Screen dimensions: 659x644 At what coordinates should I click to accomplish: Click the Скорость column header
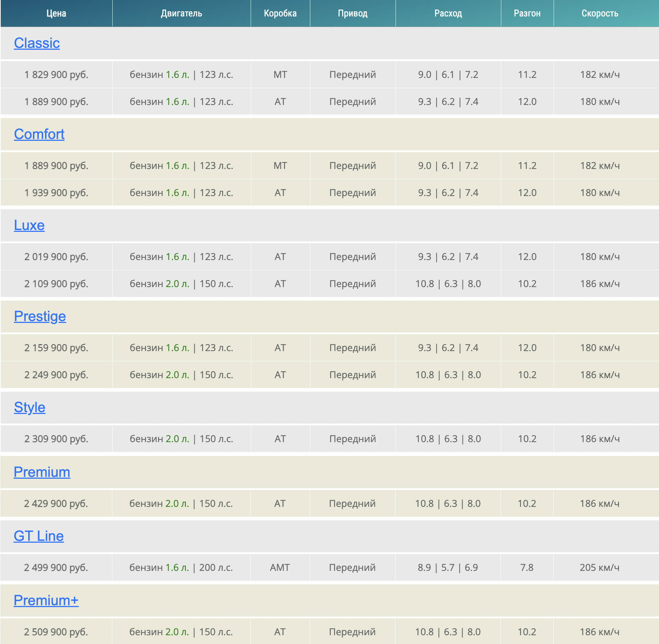[x=600, y=14]
